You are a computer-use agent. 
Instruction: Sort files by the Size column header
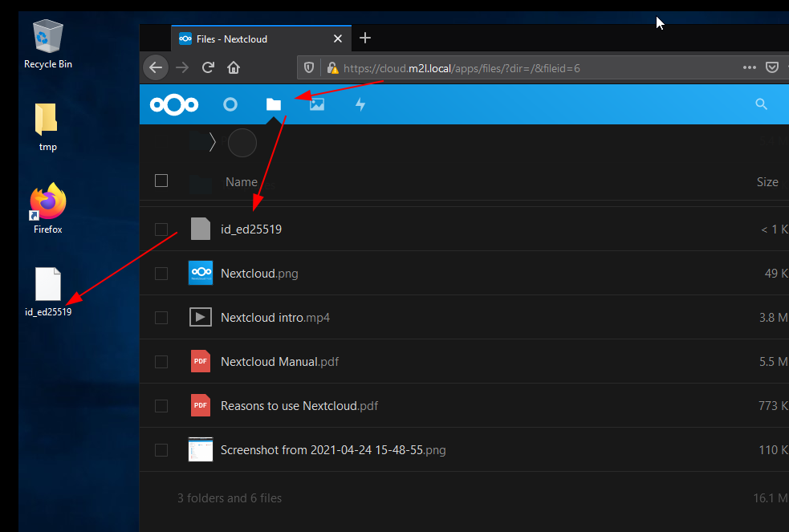tap(767, 182)
